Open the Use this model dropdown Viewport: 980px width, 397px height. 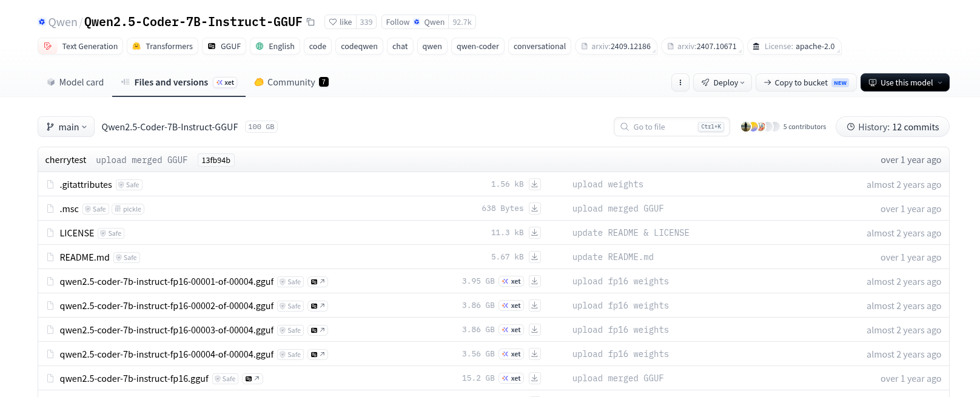[x=905, y=82]
